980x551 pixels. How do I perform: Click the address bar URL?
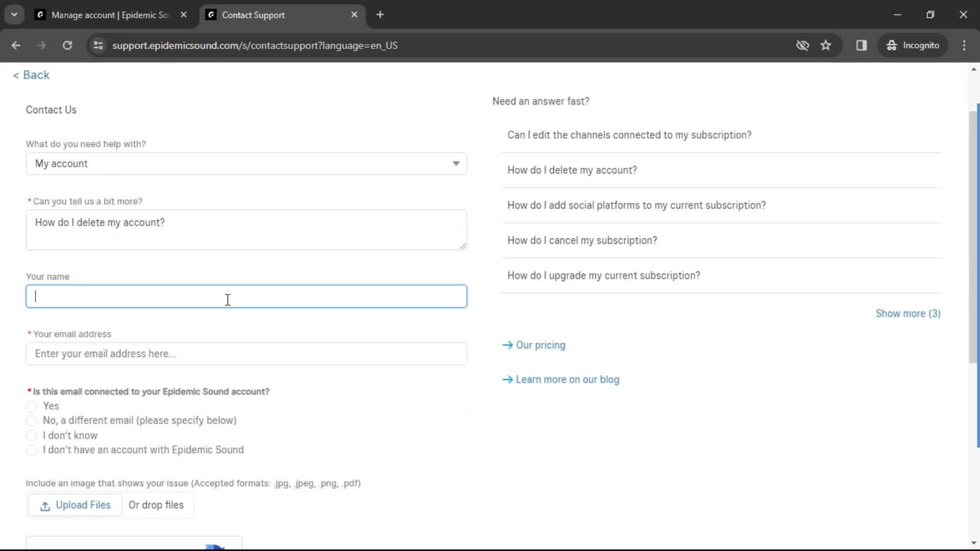pos(255,45)
